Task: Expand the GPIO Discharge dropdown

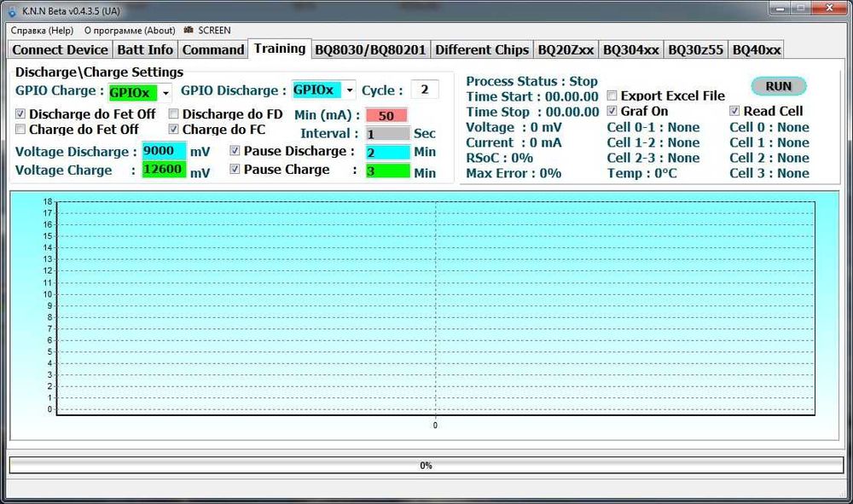Action: click(350, 90)
